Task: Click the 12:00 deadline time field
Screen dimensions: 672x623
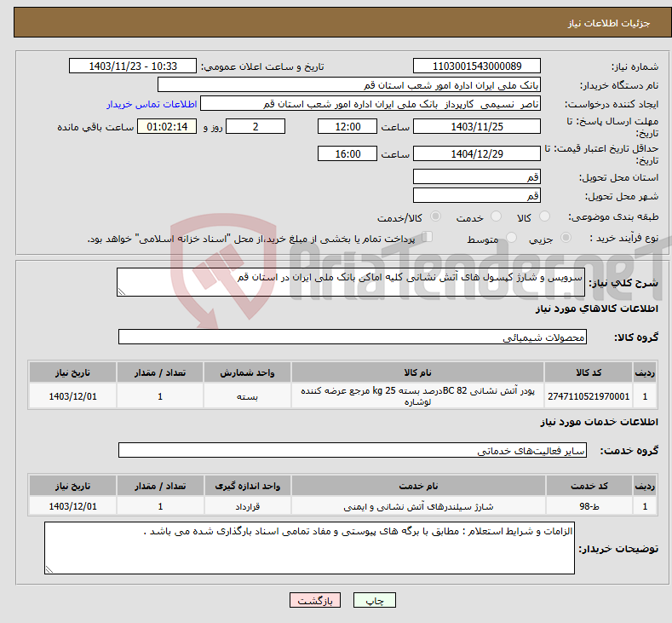Action: click(x=347, y=126)
